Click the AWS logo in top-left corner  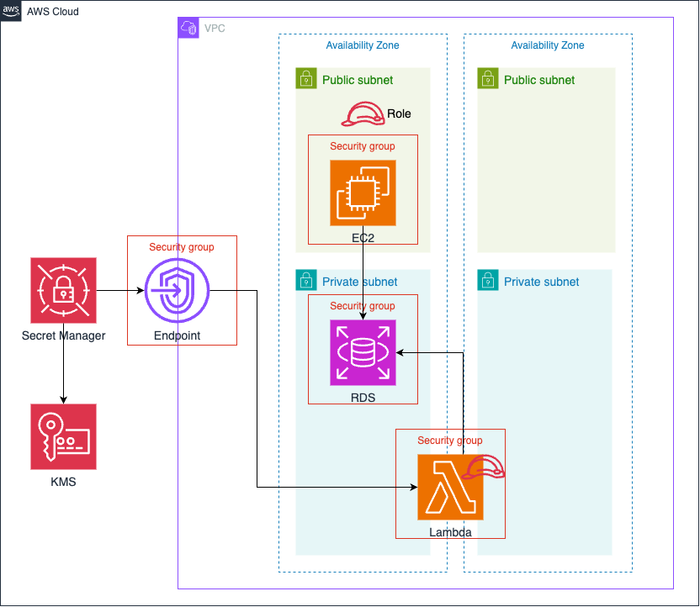[x=11, y=11]
